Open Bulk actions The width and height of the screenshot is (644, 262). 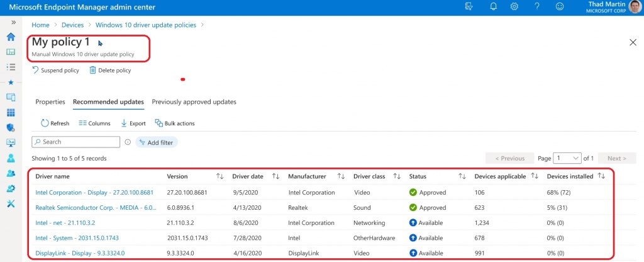[175, 123]
